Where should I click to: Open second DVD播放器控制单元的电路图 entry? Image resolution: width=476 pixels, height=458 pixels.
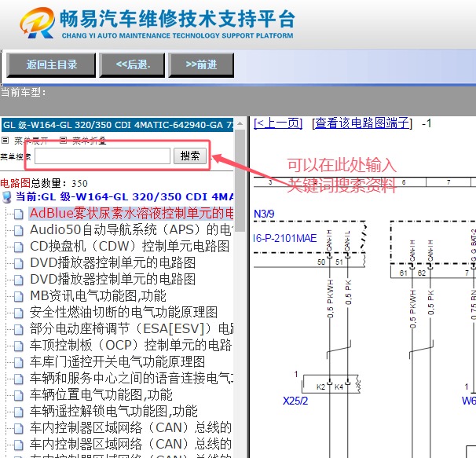112,279
